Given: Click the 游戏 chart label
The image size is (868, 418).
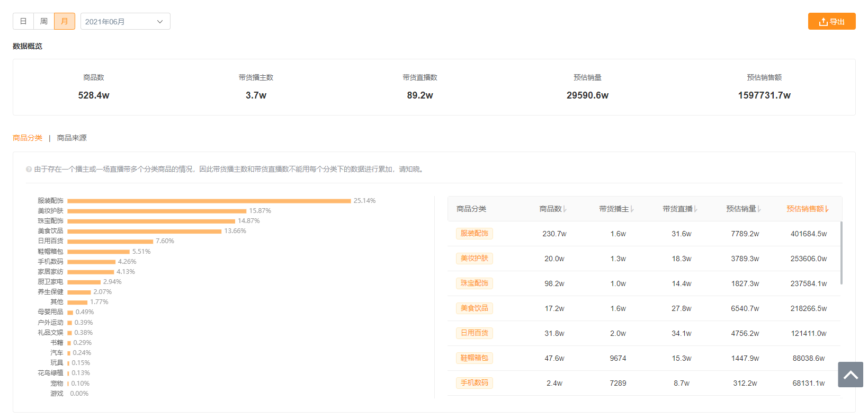Looking at the screenshot, I should 57,394.
